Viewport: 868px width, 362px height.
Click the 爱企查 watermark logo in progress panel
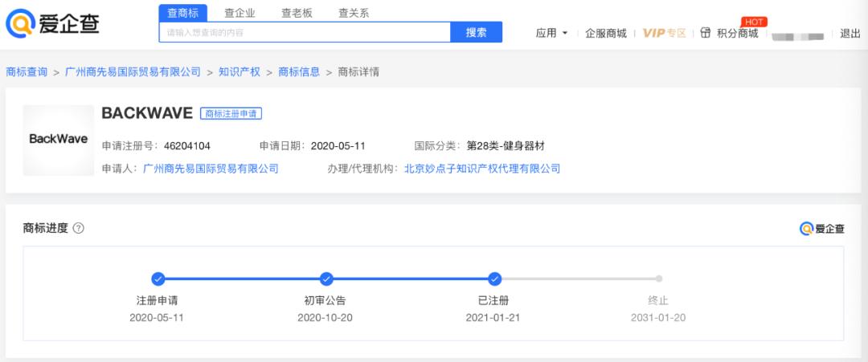[822, 228]
